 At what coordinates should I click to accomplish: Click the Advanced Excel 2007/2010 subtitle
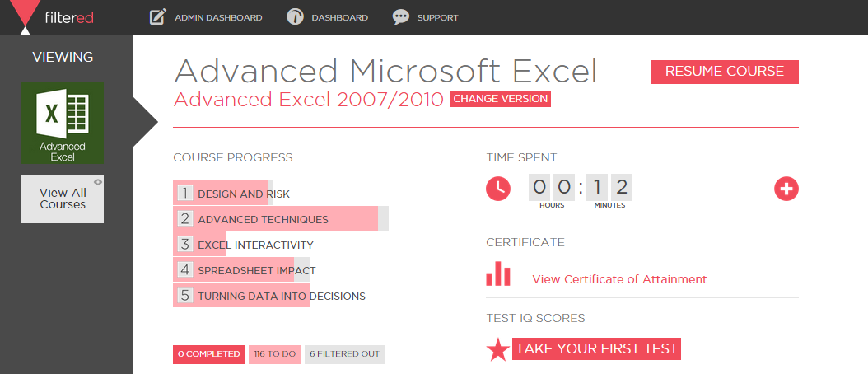[309, 99]
